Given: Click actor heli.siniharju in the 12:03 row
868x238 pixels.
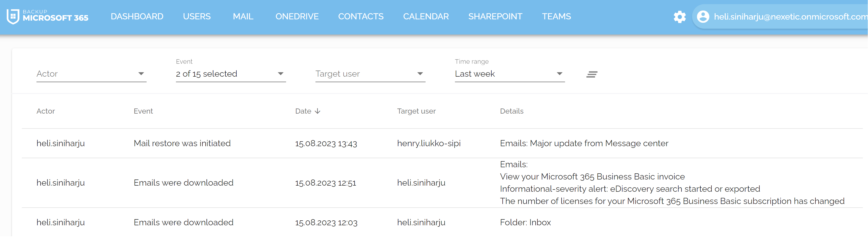Looking at the screenshot, I should tap(61, 223).
